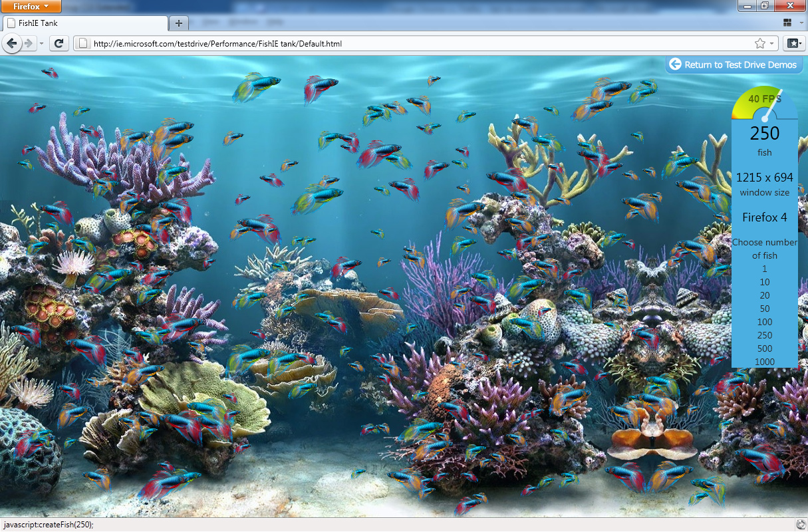Expand the back/forward history dropdown arrow
The width and height of the screenshot is (808, 532).
coord(41,44)
